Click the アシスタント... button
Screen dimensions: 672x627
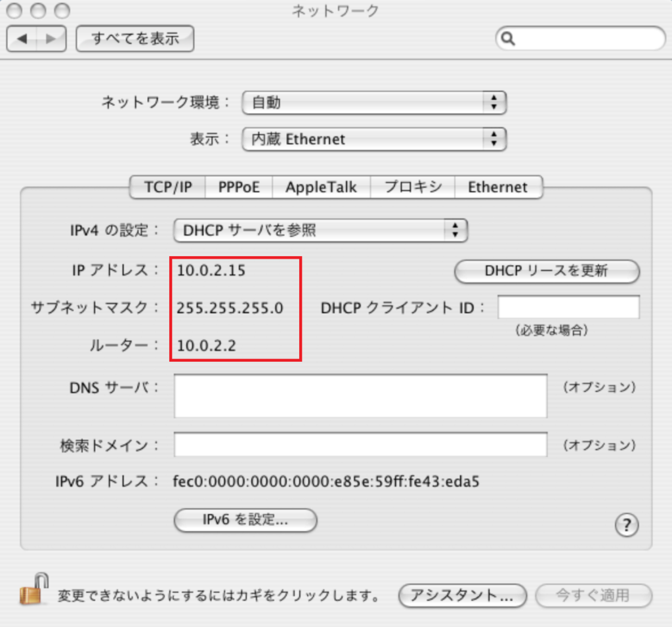coord(463,595)
